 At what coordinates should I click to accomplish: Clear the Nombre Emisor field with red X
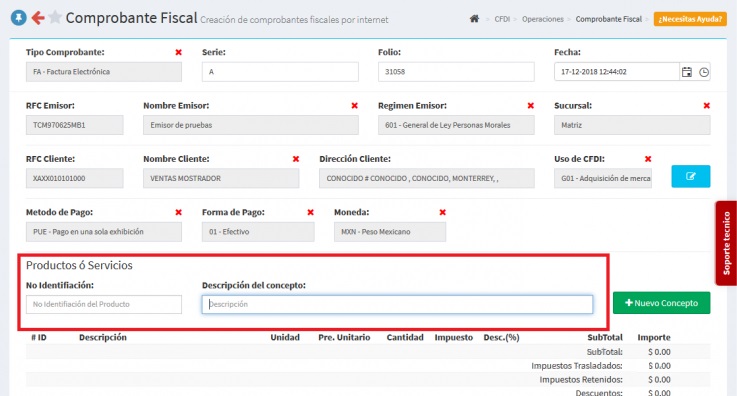tap(354, 106)
